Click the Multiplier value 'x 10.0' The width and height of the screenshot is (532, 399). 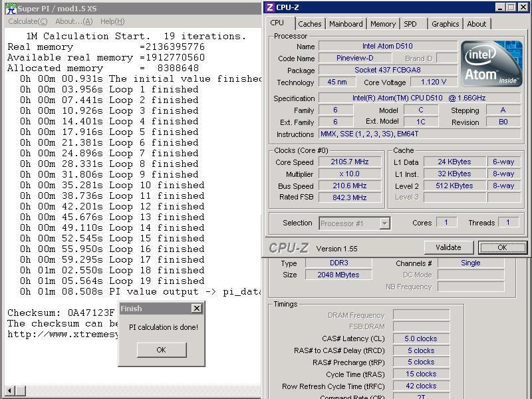(350, 174)
